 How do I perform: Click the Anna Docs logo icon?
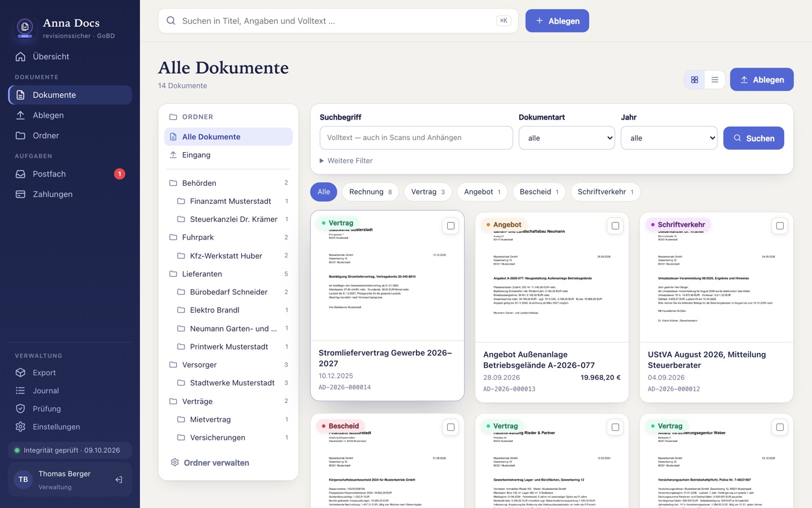pos(24,27)
